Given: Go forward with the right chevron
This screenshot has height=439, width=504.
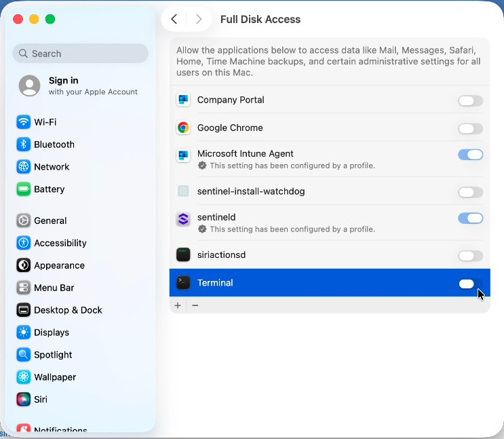Looking at the screenshot, I should [x=199, y=19].
